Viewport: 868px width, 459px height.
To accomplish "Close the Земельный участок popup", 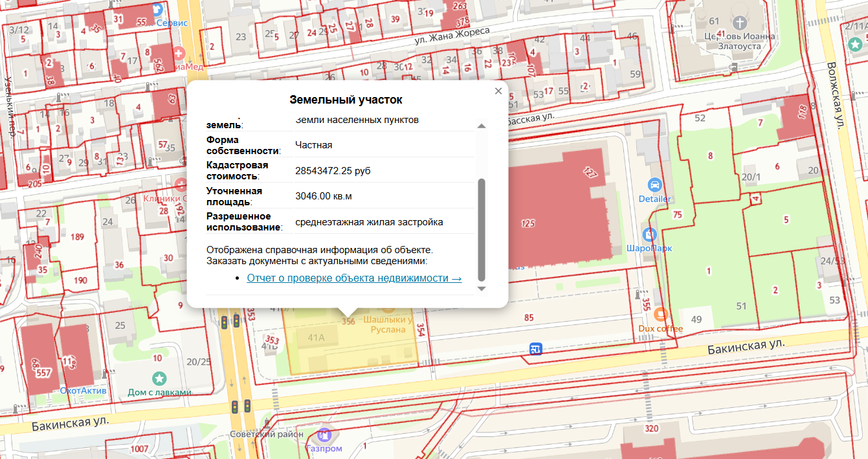I will [498, 91].
